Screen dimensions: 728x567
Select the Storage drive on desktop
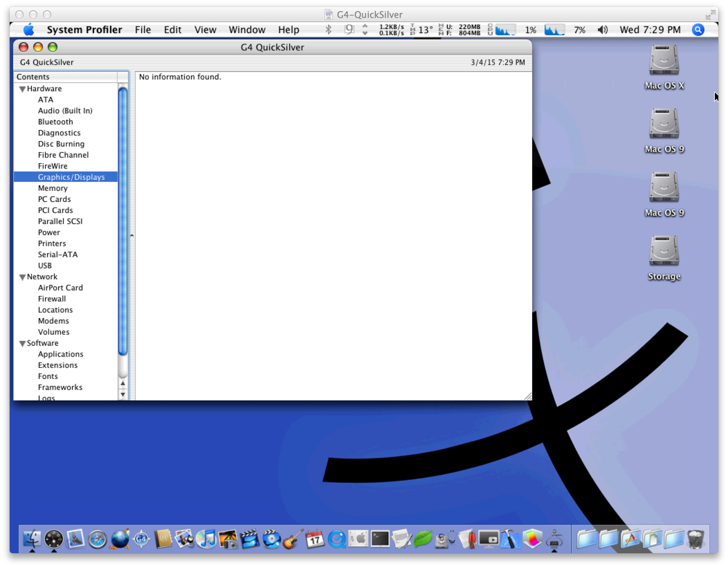(664, 258)
